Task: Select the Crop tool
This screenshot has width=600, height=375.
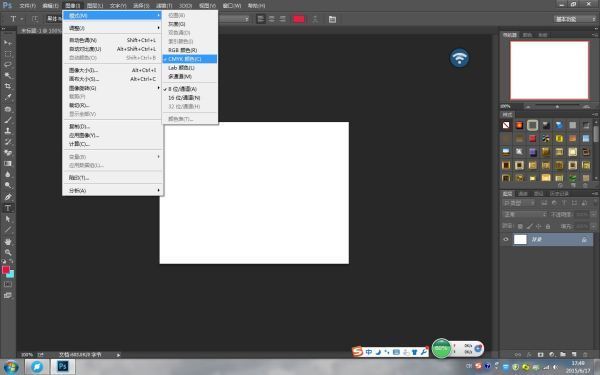Action: (8, 86)
